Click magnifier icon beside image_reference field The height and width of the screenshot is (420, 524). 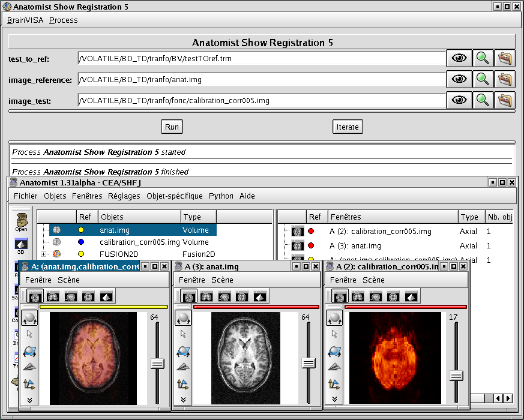coord(483,79)
